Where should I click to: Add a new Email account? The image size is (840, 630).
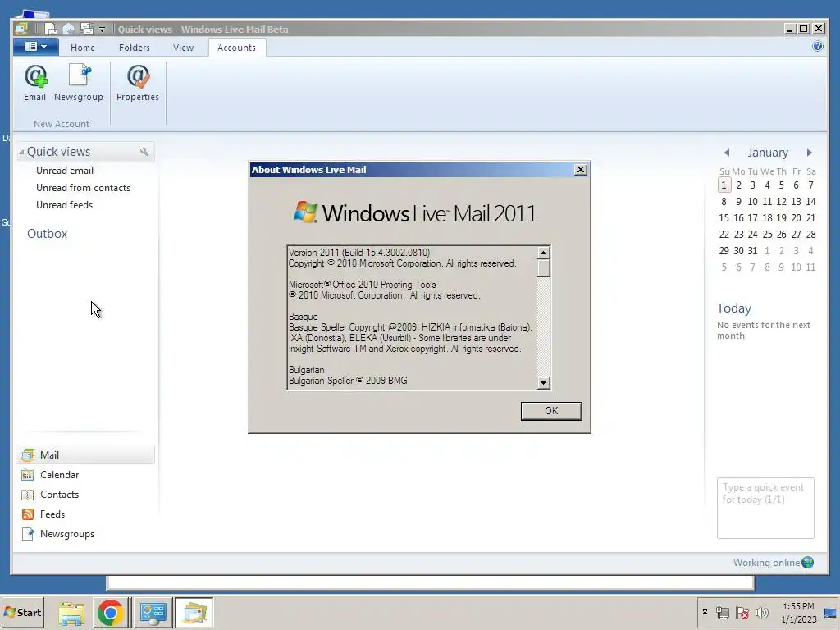[x=34, y=84]
